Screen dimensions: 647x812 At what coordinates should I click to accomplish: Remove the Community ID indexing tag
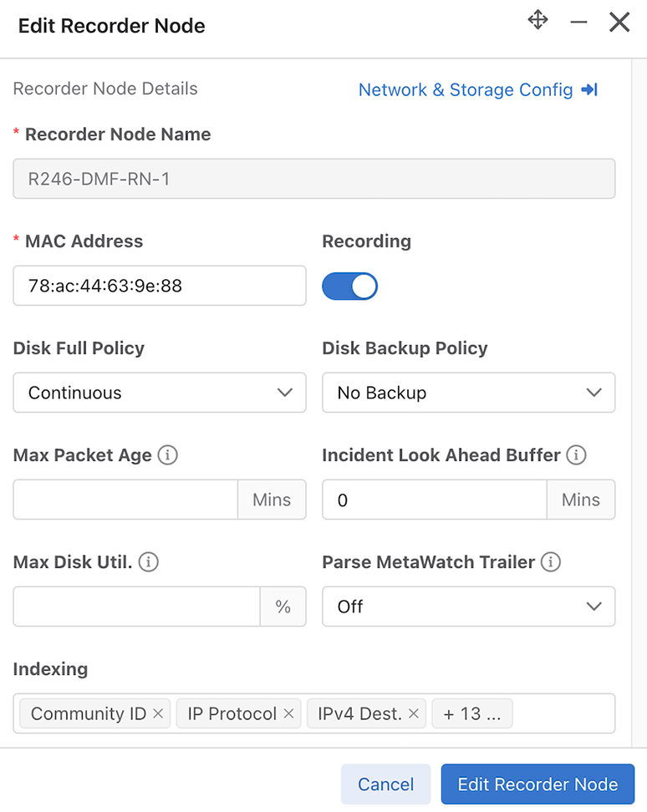(158, 713)
